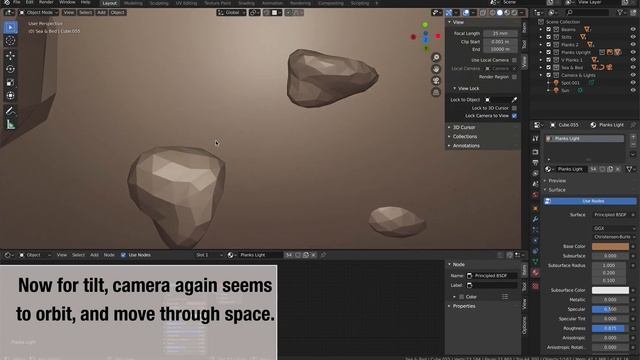Uncheck the Beams collection checkbox
The height and width of the screenshot is (360, 640).
(549, 29)
